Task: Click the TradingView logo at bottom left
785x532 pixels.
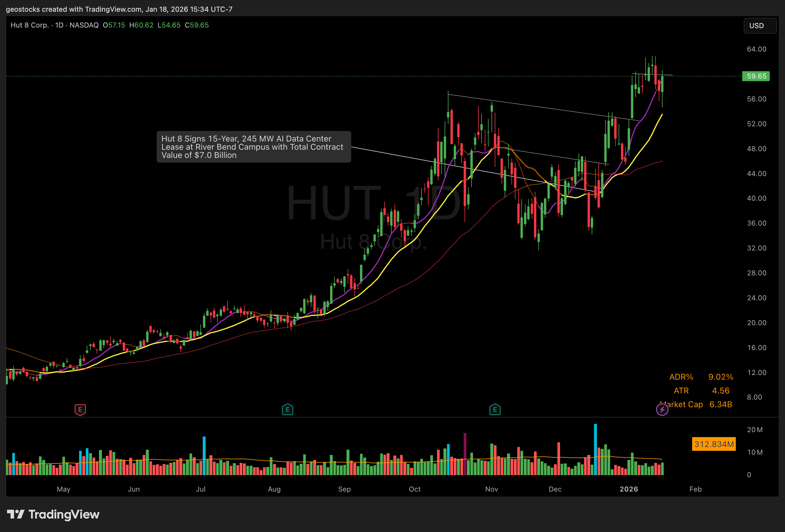Action: tap(53, 514)
